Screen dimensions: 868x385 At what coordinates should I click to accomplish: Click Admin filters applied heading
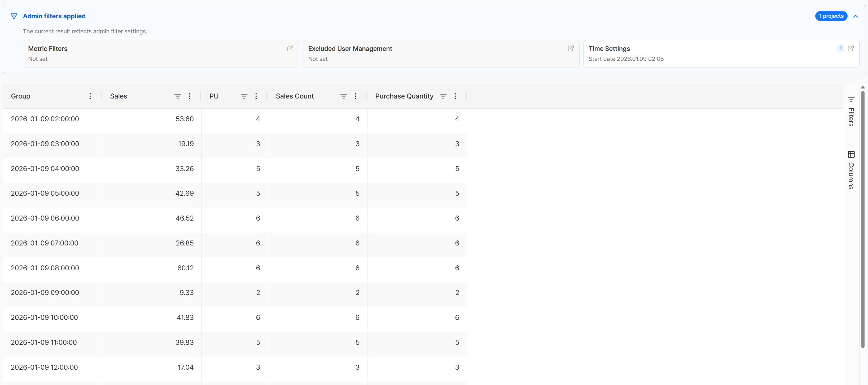pyautogui.click(x=54, y=16)
